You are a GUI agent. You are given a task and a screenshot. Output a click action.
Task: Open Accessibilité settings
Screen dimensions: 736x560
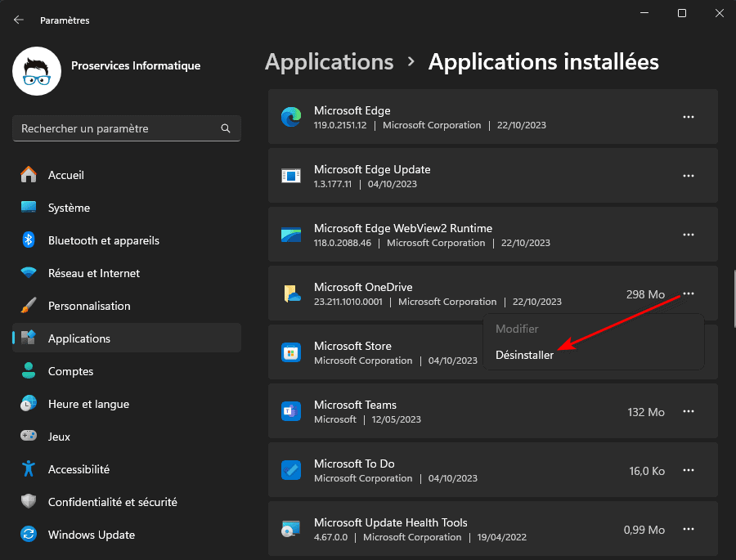(x=78, y=469)
